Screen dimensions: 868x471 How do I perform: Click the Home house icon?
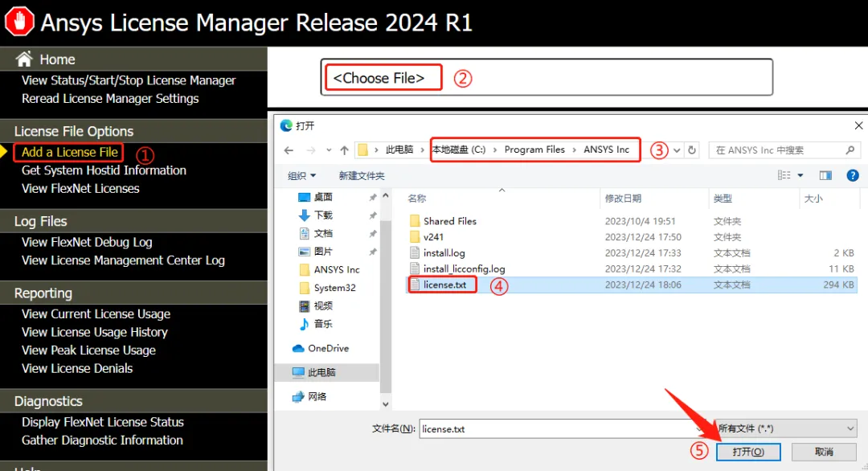(x=24, y=59)
